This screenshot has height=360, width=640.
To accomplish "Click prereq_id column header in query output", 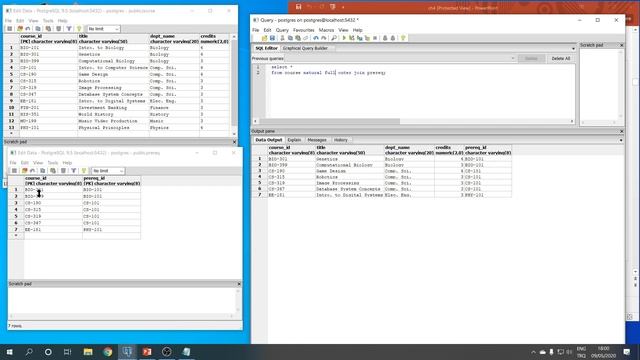I will tap(487, 150).
